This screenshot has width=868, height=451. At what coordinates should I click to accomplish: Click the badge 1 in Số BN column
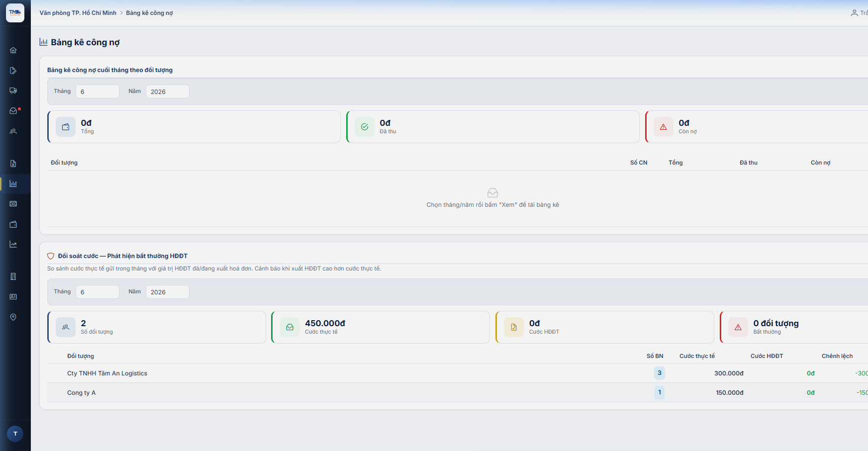[660, 392]
